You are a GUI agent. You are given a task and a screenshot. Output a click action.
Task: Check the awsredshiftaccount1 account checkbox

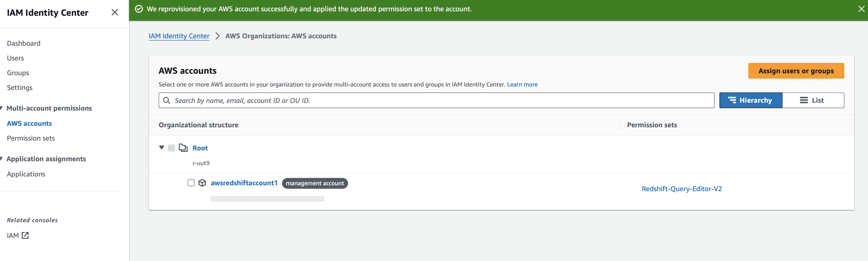(x=191, y=183)
